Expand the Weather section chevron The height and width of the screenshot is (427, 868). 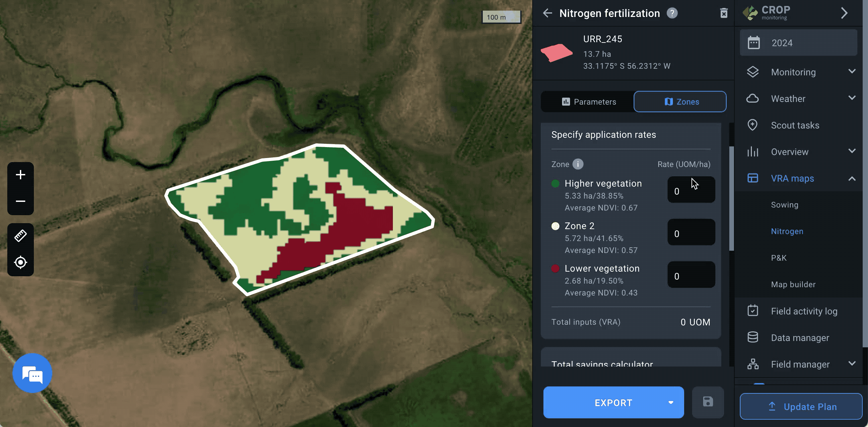click(851, 98)
